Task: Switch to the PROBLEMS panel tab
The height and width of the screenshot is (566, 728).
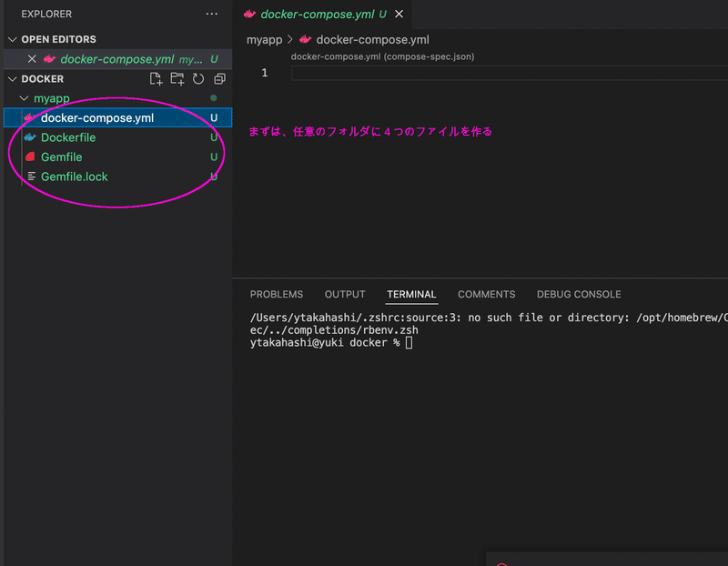Action: click(x=277, y=295)
